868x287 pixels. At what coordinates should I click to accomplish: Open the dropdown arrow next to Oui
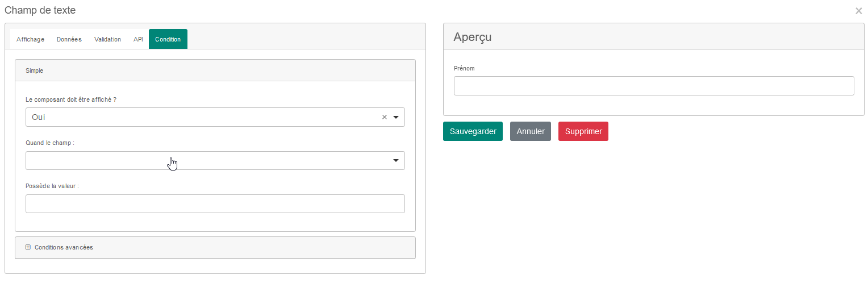[396, 117]
